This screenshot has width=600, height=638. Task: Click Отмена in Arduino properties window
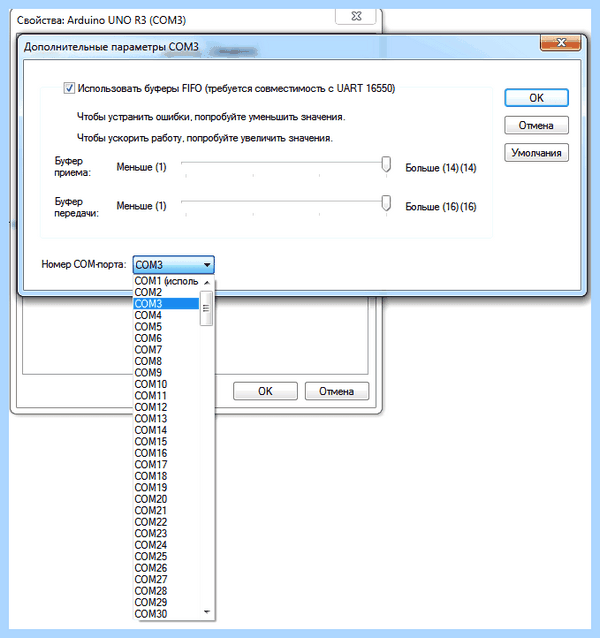[336, 391]
